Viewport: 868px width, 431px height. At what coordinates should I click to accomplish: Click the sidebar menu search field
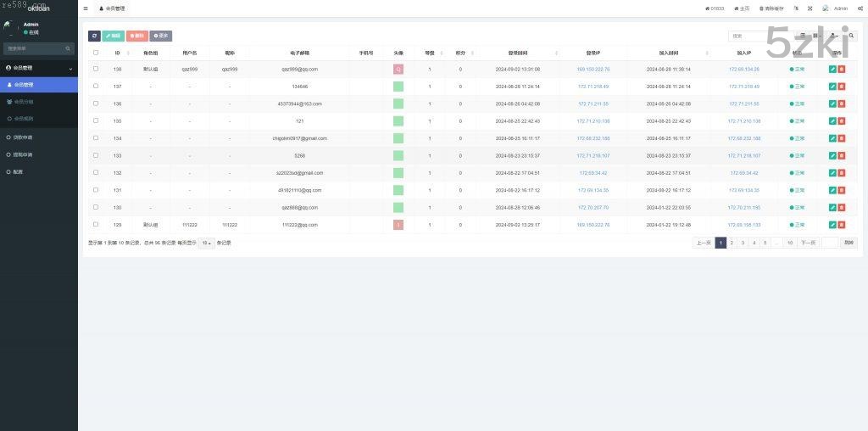click(34, 48)
